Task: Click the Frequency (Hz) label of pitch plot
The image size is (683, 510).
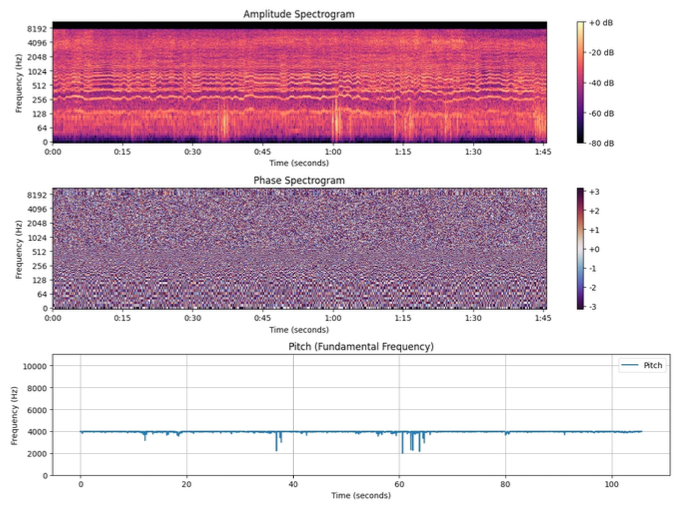Action: pyautogui.click(x=15, y=415)
